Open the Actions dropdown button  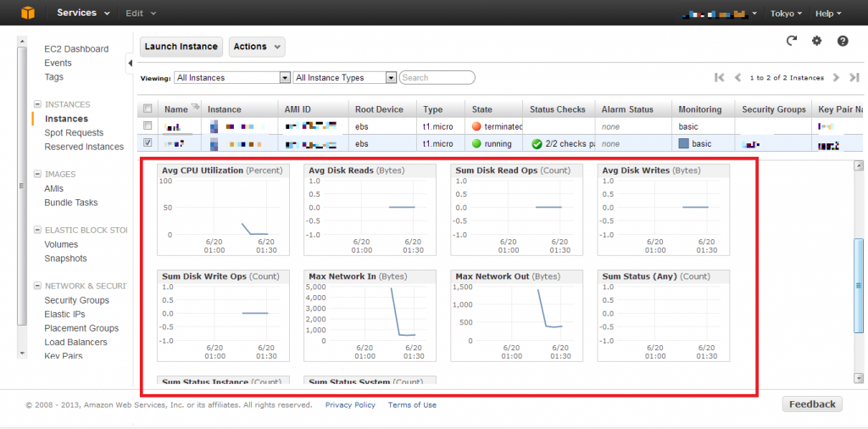pos(257,47)
